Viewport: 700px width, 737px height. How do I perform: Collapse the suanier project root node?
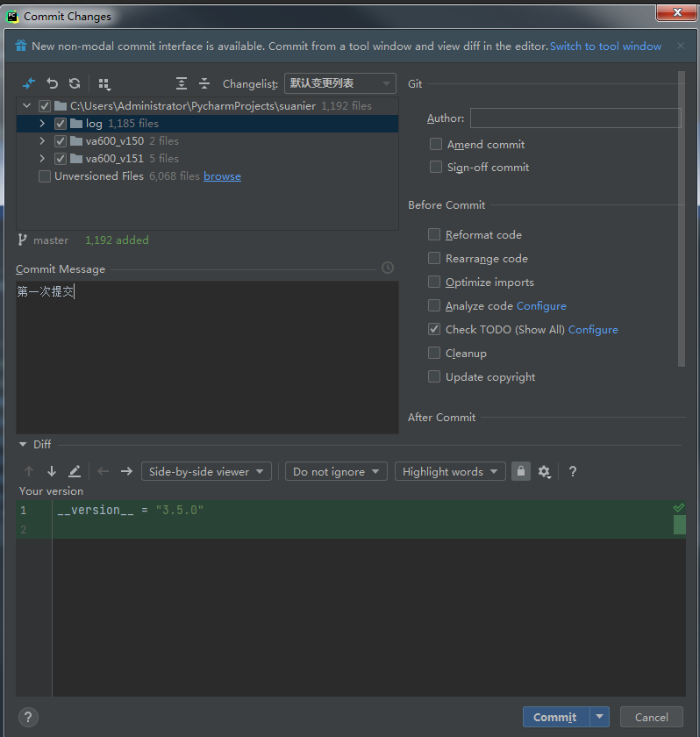pos(27,106)
